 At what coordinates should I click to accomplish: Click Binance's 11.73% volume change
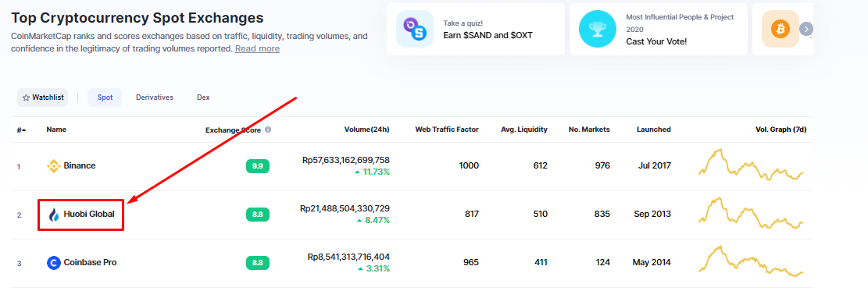372,172
